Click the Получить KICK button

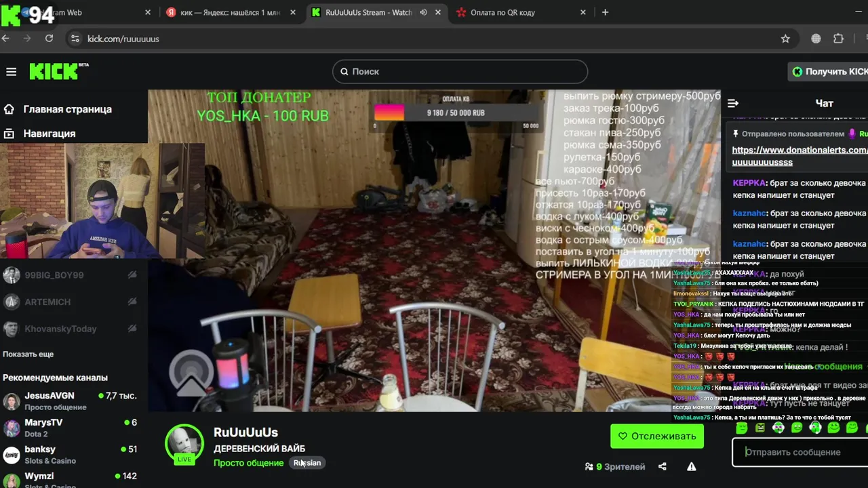pos(829,71)
